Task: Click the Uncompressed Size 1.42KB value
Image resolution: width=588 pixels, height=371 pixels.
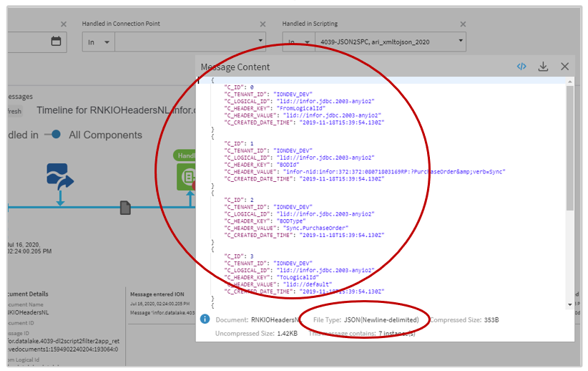Action: point(288,334)
